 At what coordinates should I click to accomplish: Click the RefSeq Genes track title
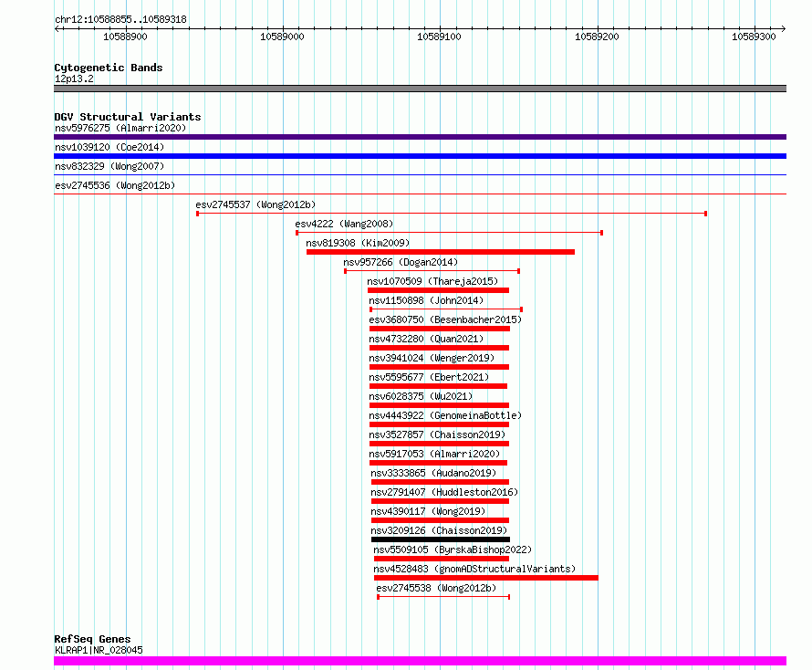pos(92,640)
